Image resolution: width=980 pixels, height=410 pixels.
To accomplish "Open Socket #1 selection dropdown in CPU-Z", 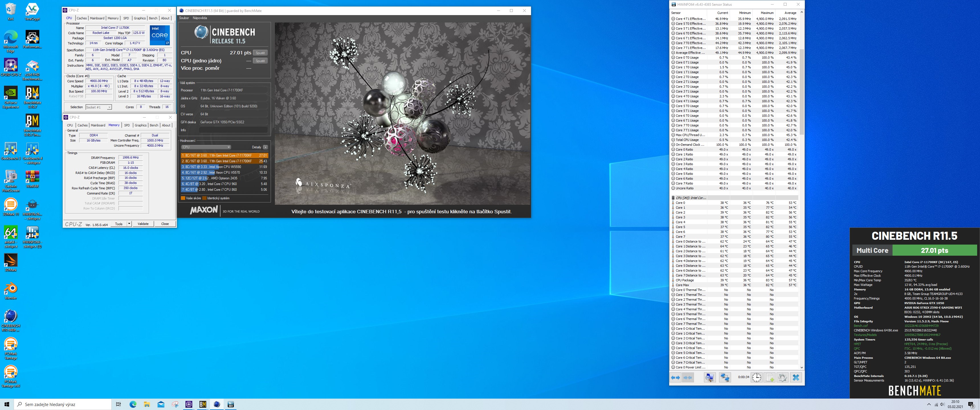I will tap(99, 107).
